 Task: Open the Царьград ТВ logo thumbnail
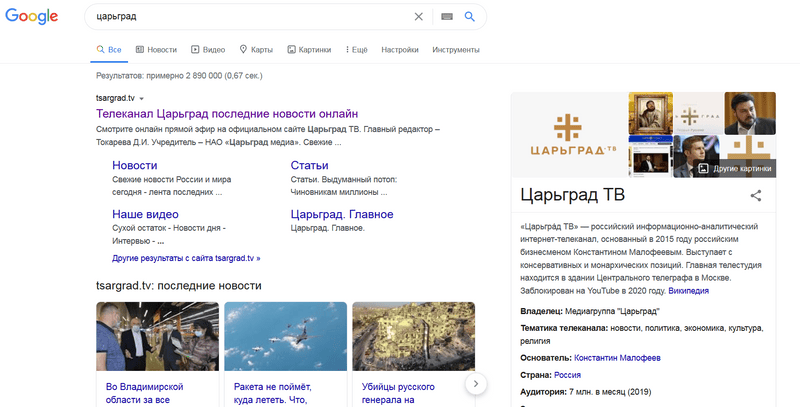point(568,135)
